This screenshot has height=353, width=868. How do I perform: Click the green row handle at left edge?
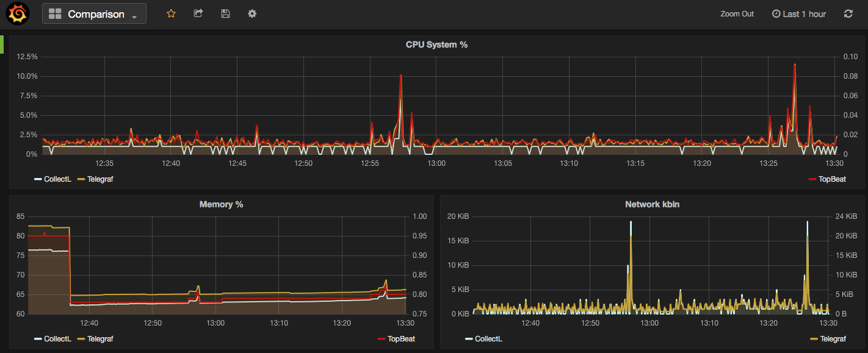pos(2,44)
